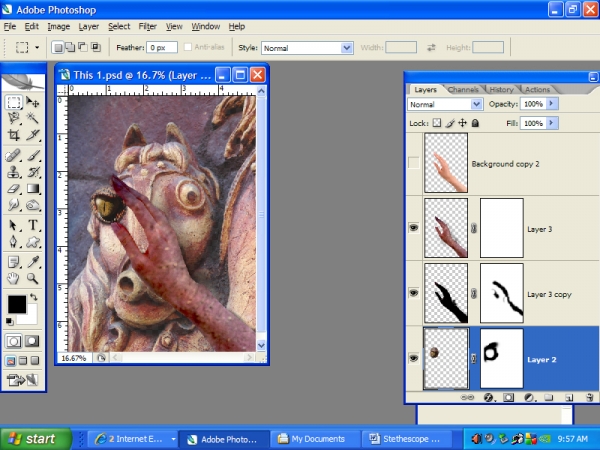Open My Documents from the taskbar
Image resolution: width=600 pixels, height=450 pixels.
point(316,439)
